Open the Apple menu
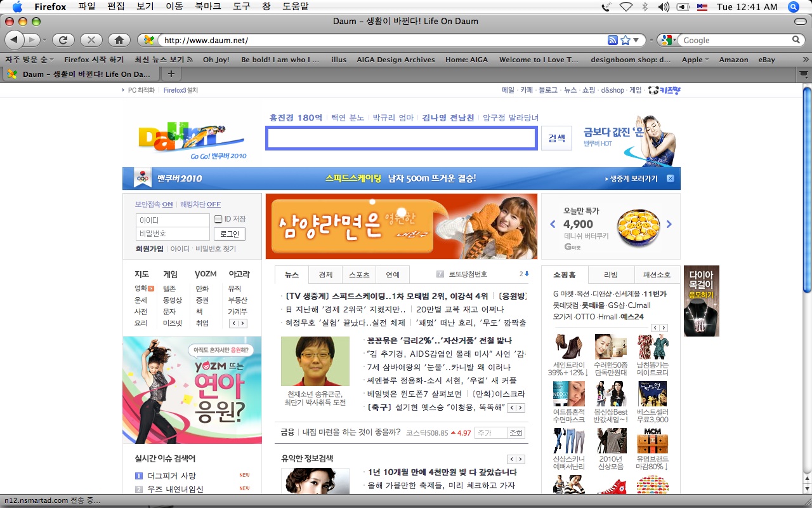Screen dimensions: 812x508 [17, 6]
